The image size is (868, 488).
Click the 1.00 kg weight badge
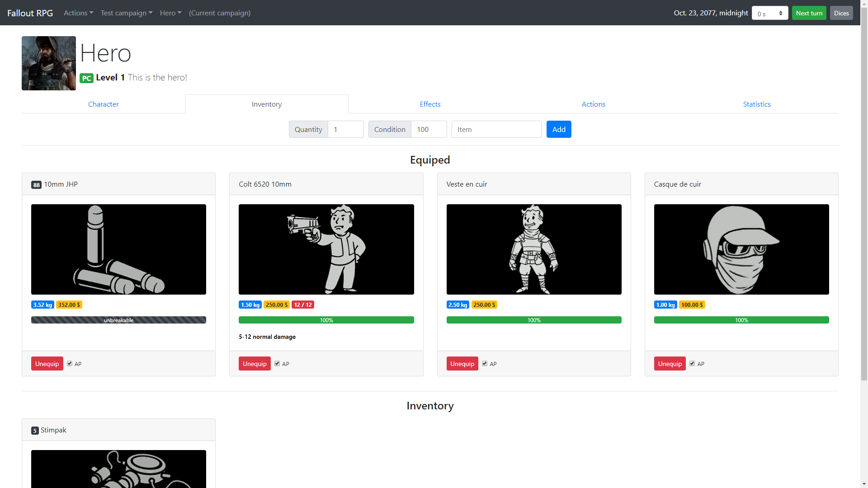[665, 305]
